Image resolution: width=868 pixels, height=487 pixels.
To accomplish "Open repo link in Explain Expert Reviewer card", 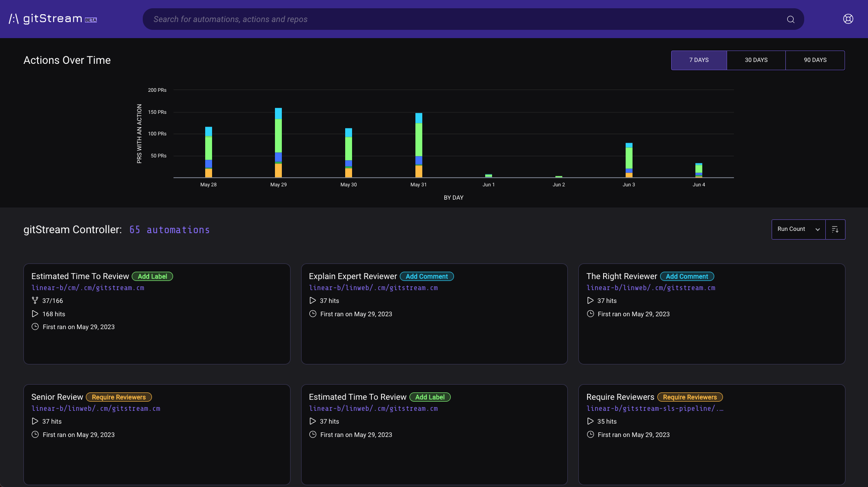I will click(x=373, y=288).
